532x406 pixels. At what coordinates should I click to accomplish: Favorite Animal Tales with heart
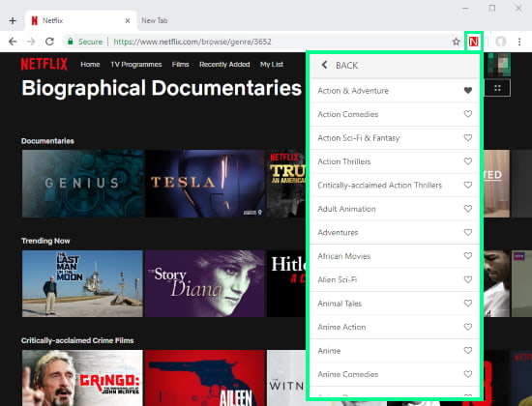468,304
